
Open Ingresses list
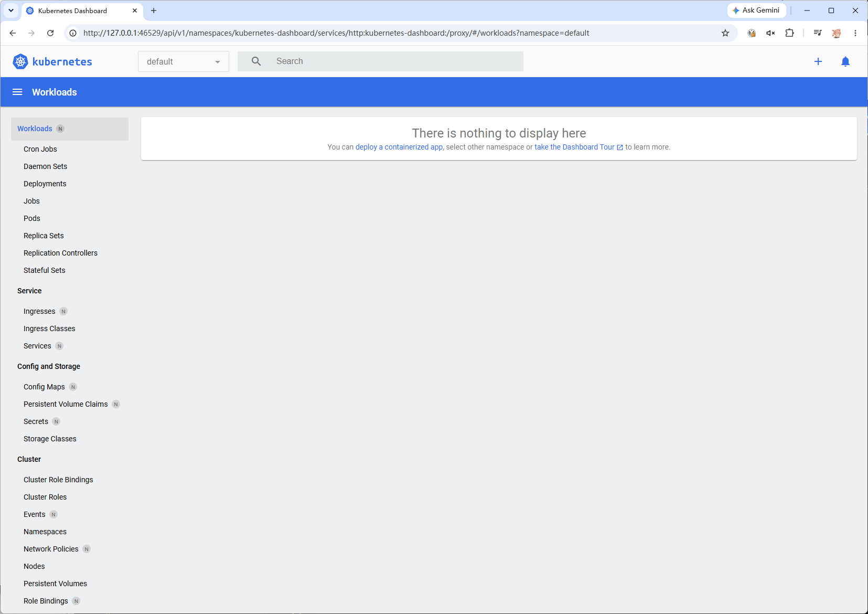[39, 311]
